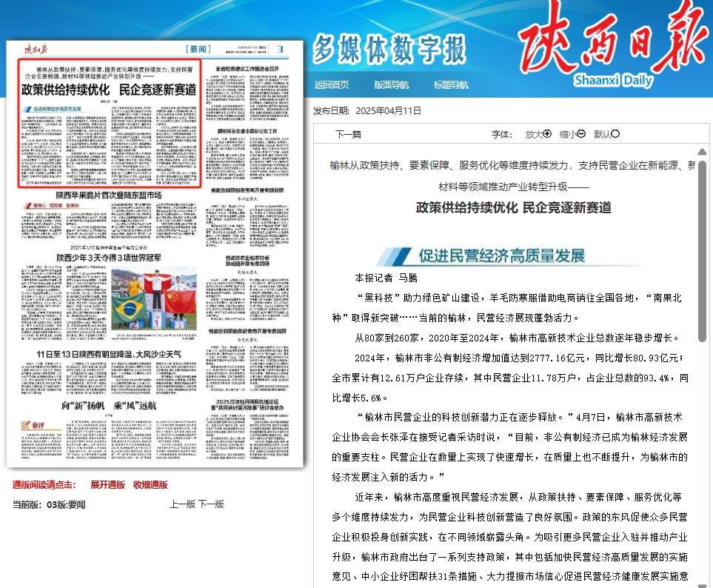Image resolution: width=713 pixels, height=588 pixels.
Task: Open the 2025菏泽牡丹国际传播论坛 article
Action: point(247,405)
